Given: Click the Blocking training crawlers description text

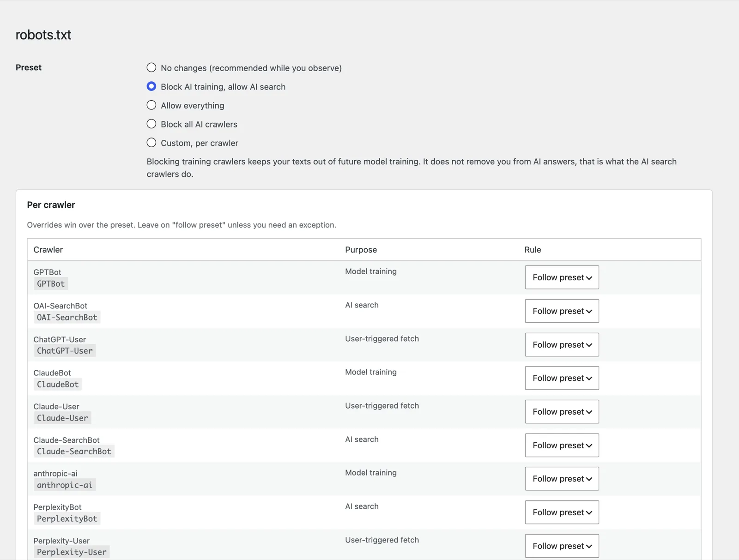Looking at the screenshot, I should tap(412, 168).
